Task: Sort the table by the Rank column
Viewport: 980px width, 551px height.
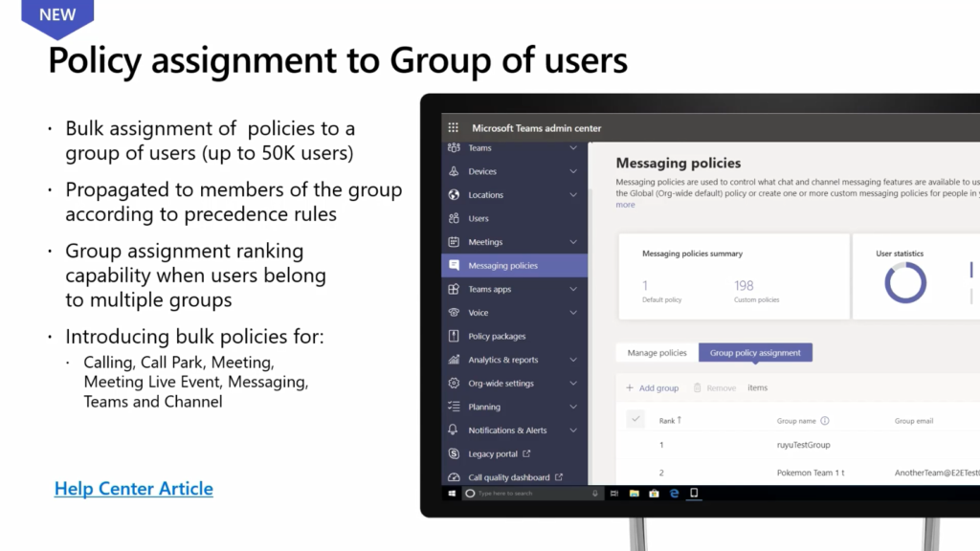Action: click(670, 421)
